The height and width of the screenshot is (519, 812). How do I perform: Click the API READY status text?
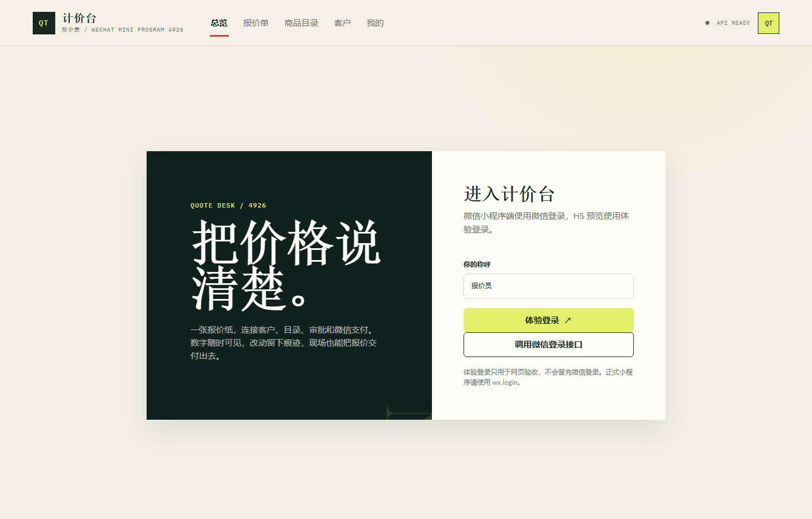(x=733, y=23)
